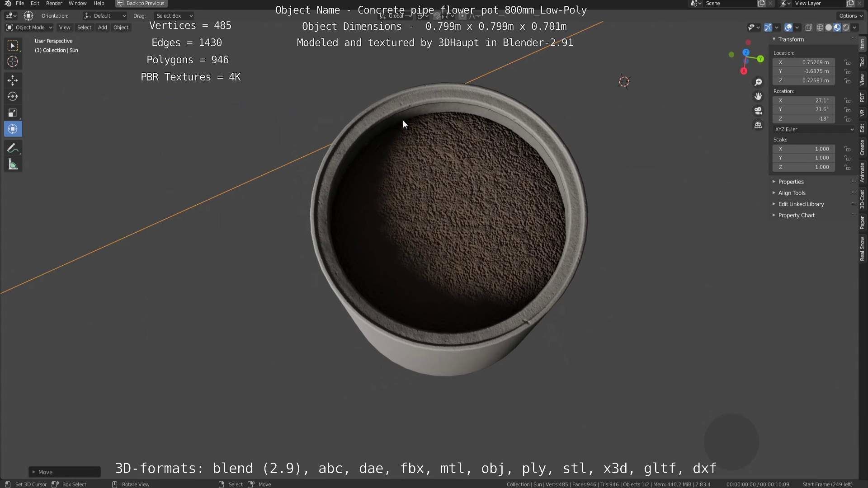The height and width of the screenshot is (488, 868).
Task: Open the Render menu
Action: tap(54, 3)
